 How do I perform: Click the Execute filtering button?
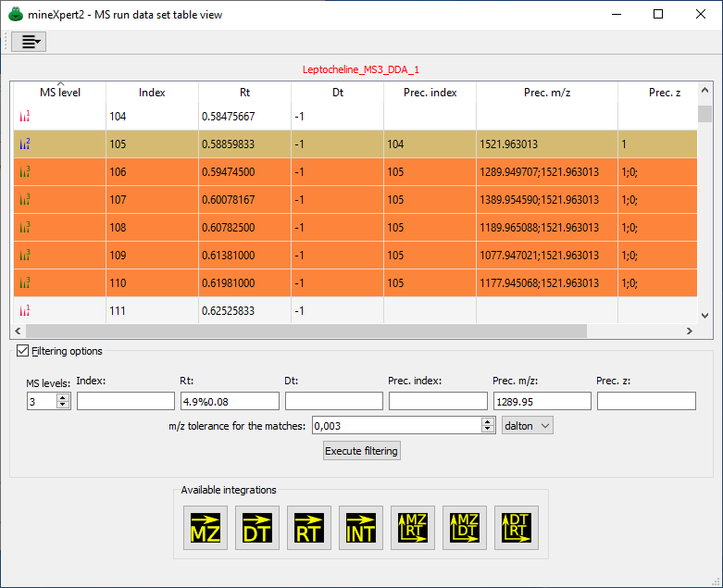(x=361, y=451)
